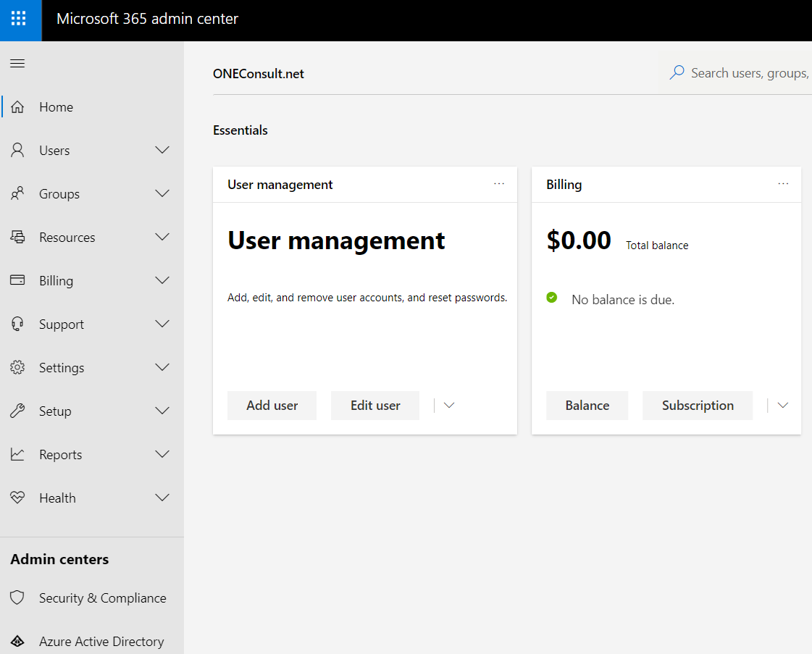Image resolution: width=812 pixels, height=654 pixels.
Task: Click the No balance is due text
Action: 623,299
